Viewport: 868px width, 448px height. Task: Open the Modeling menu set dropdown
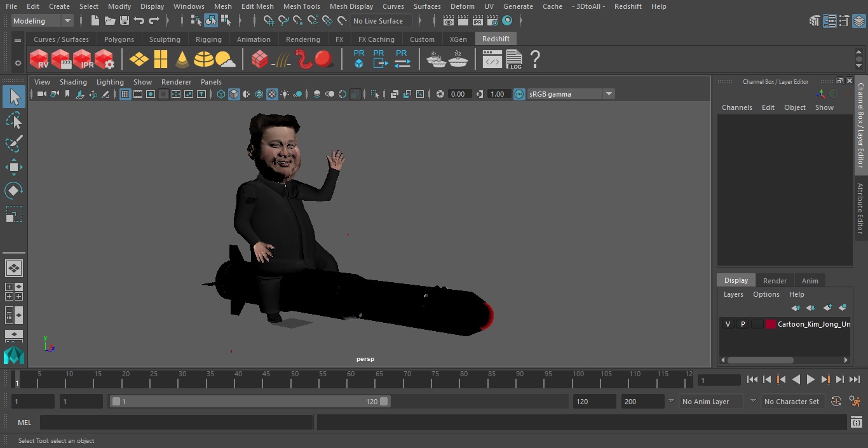coord(42,21)
